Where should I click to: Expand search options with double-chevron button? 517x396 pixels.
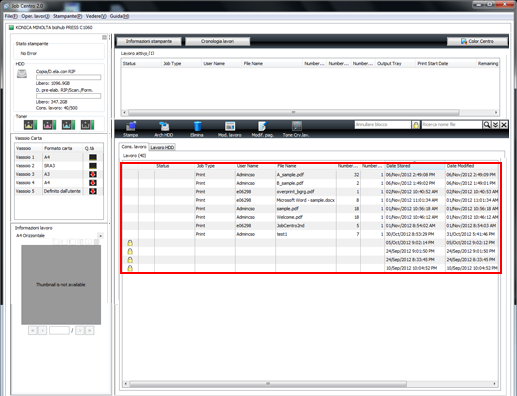495,125
